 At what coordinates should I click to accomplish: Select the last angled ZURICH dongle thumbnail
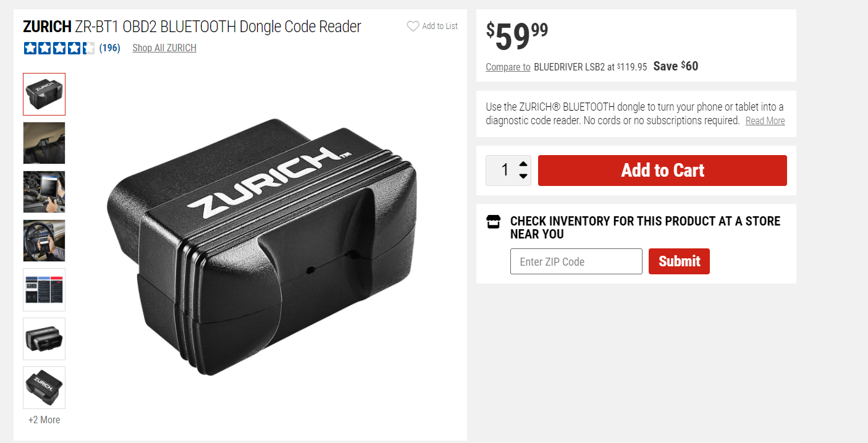(44, 387)
